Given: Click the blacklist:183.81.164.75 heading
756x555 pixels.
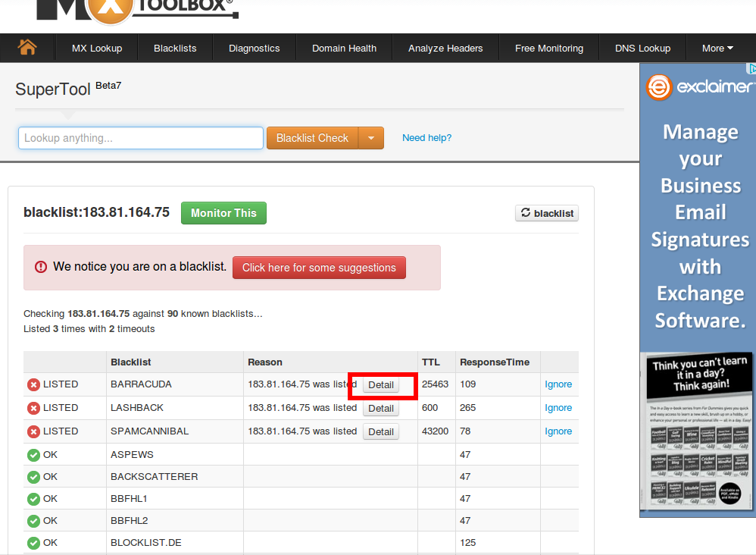Looking at the screenshot, I should (x=96, y=212).
